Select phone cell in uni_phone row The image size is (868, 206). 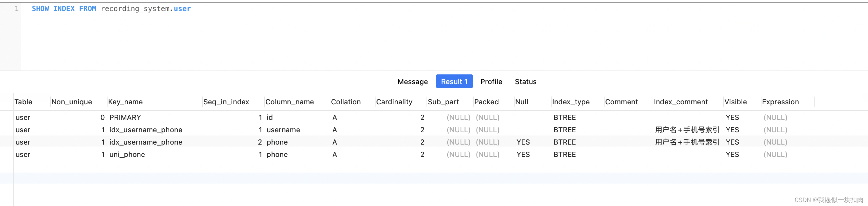pos(277,154)
